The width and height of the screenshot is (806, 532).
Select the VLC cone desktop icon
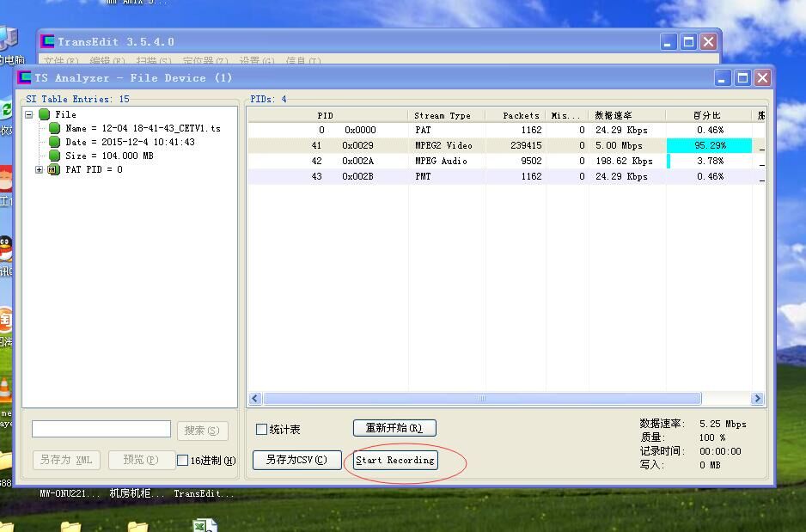pyautogui.click(x=4, y=391)
